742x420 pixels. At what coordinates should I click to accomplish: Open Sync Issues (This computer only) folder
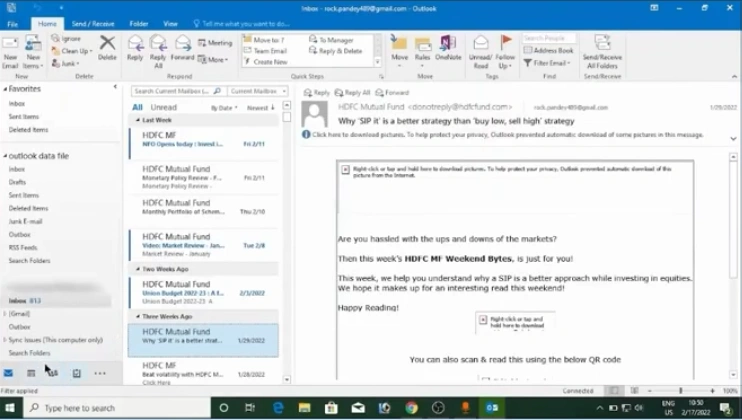[x=55, y=340]
